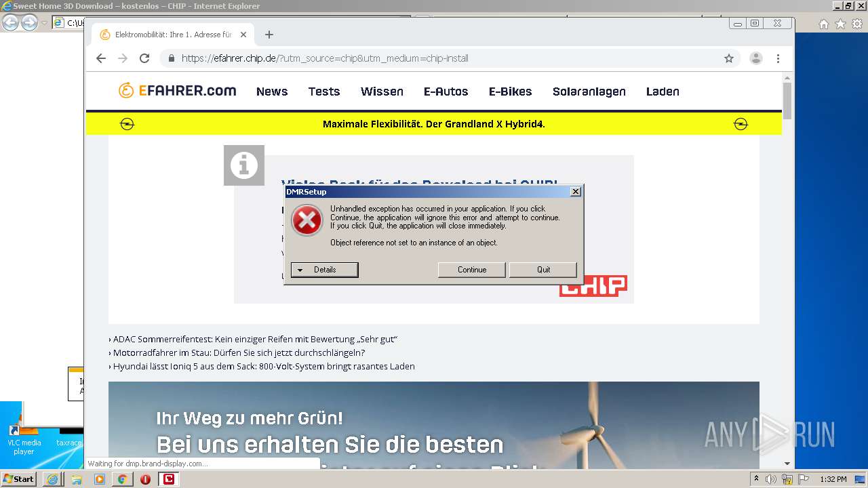Switch to Chrome in the taskbar
This screenshot has width=868, height=488.
pos(122,479)
